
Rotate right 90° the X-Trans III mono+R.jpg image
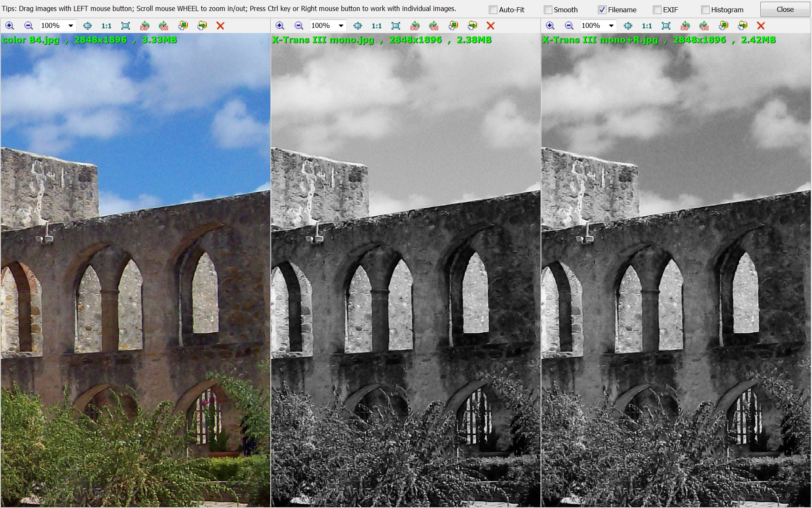click(704, 26)
